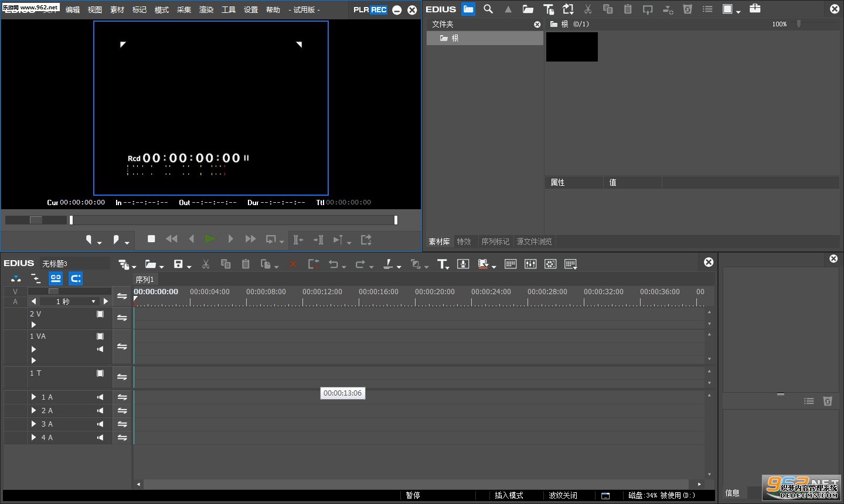The image size is (844, 504).
Task: Open the timeline scale 1 秒 dropdown
Action: [x=93, y=301]
